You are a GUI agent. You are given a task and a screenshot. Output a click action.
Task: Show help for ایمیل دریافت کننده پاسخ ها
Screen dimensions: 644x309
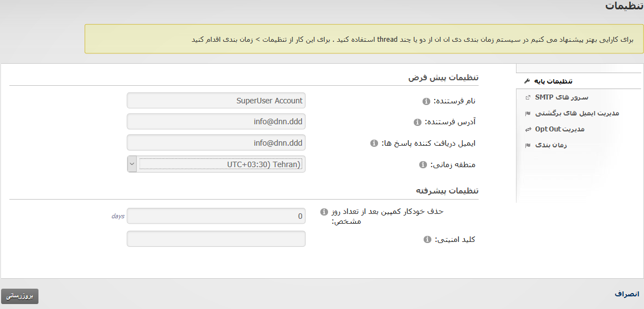[374, 144]
